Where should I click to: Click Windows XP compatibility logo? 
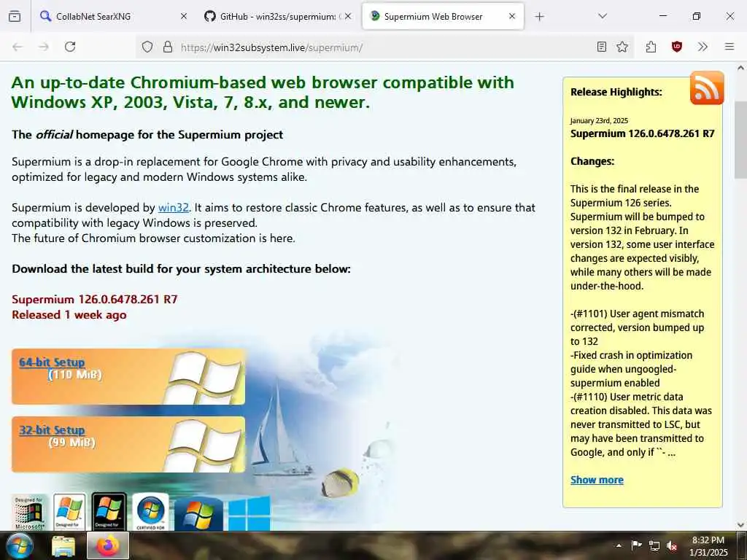[69, 511]
